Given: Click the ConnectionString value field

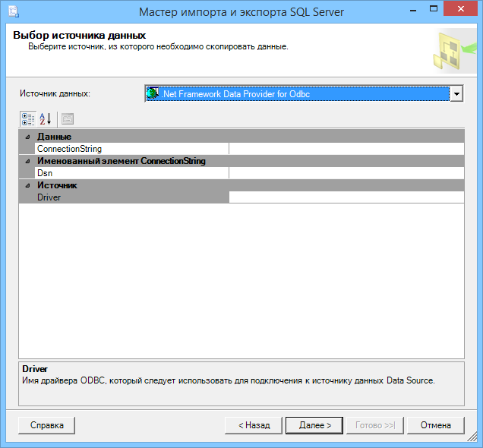Looking at the screenshot, I should tap(346, 149).
